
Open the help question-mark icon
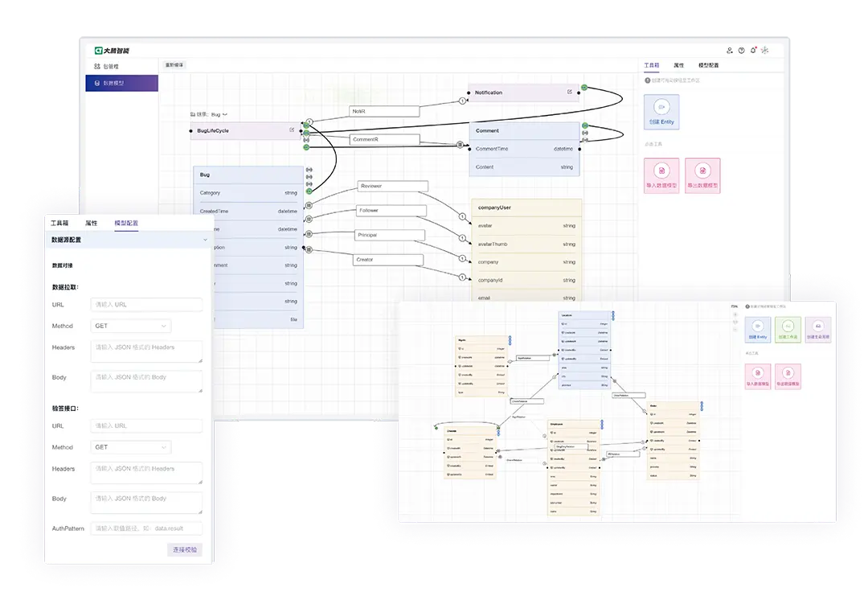(741, 50)
